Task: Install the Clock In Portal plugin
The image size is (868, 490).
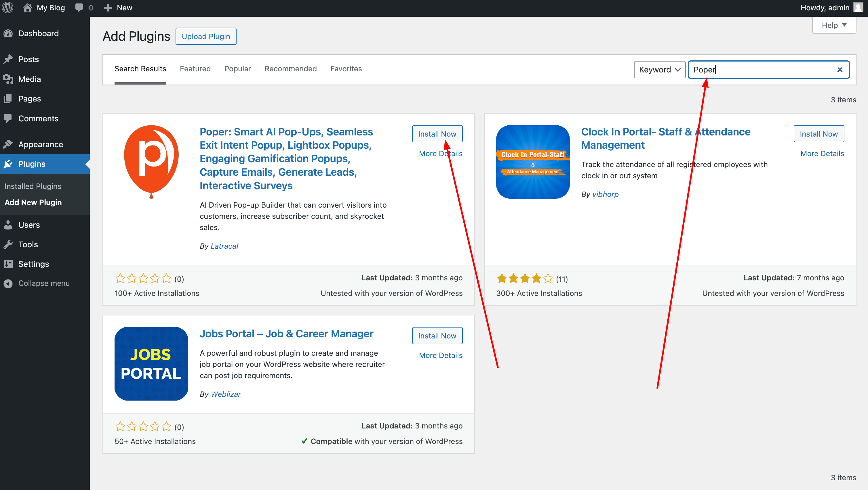Action: [x=819, y=134]
